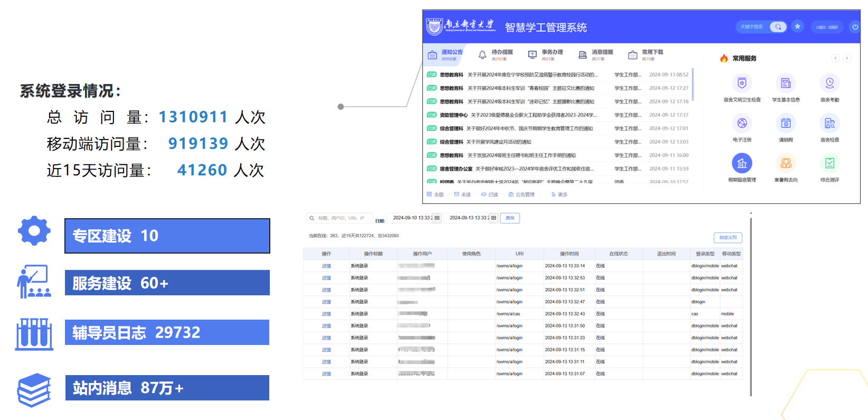The image size is (868, 420).
Task: Switch to the 消息提醒 tab
Action: (x=596, y=54)
